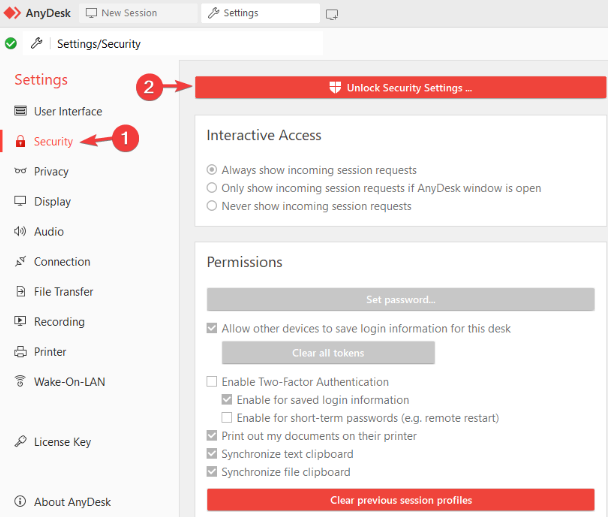Screen dimensions: 608x517
Task: Click the AnyDesk logo icon
Action: point(12,13)
